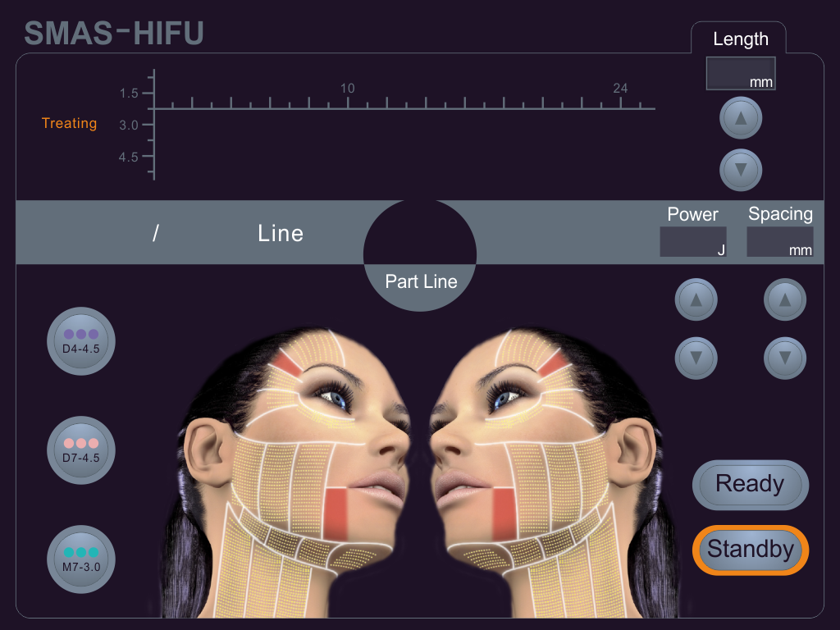Viewport: 840px width, 630px height.
Task: Decrease Length with the down arrow
Action: coord(741,170)
